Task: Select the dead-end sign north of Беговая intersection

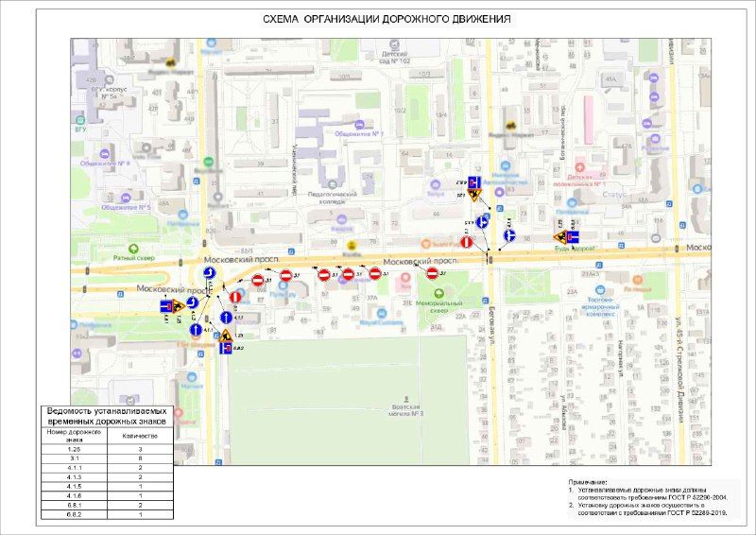Action: [475, 182]
